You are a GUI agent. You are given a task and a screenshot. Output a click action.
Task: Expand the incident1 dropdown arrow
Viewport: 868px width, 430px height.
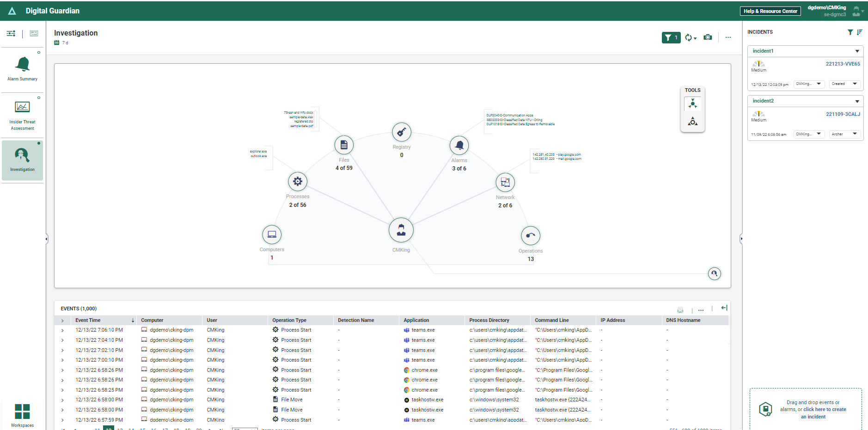coord(857,51)
